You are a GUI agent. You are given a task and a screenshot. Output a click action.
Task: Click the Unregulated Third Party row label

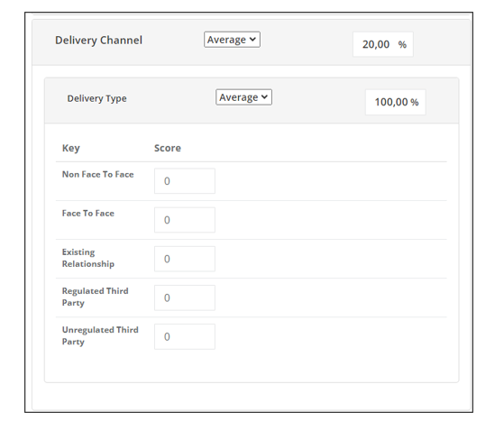(100, 336)
